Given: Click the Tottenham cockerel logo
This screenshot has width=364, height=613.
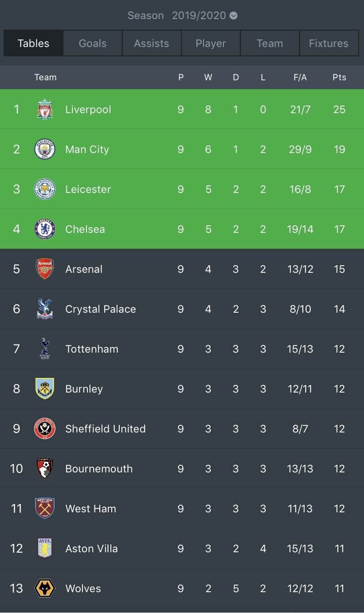Looking at the screenshot, I should [x=44, y=349].
